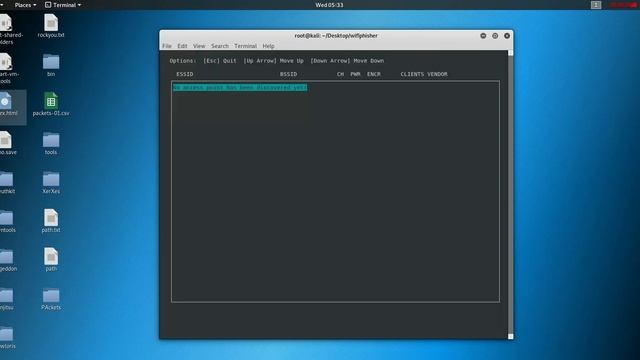This screenshot has height=360, width=640.
Task: Click the clock showing Wed 05:33
Action: coord(329,5)
